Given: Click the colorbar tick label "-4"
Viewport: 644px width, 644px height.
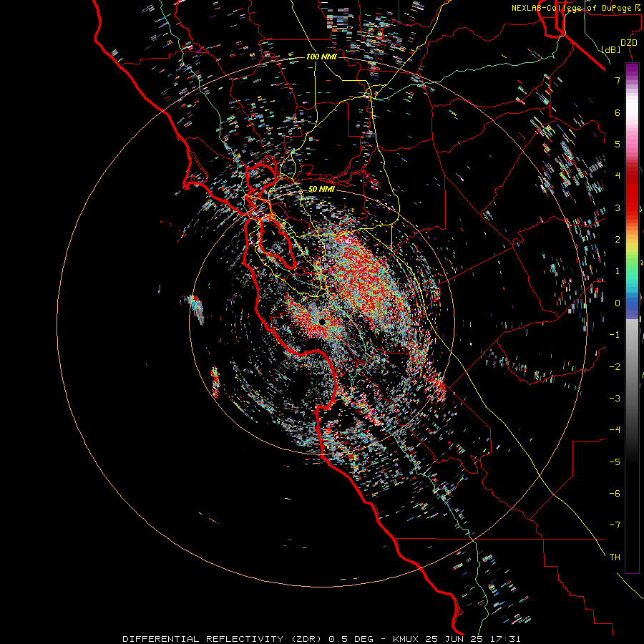Looking at the screenshot, I should coord(615,429).
